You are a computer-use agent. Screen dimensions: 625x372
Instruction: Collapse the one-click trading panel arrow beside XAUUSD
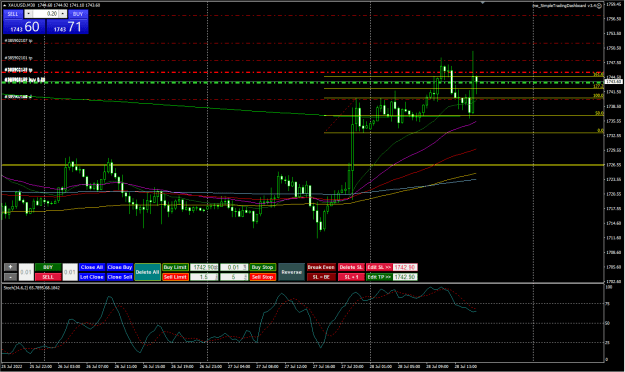(x=4, y=5)
